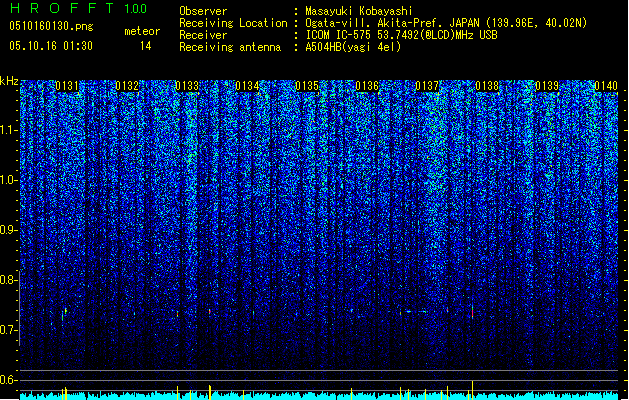Click the 0131 time marker
629x400 pixels.
coord(67,86)
